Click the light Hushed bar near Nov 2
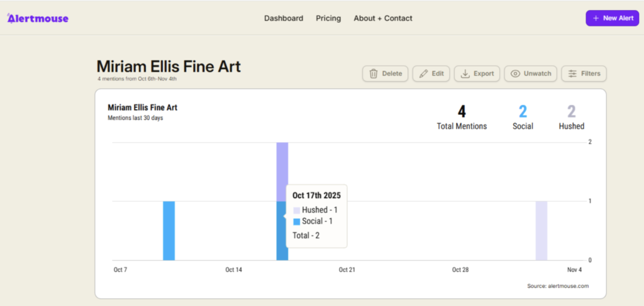This screenshot has height=306, width=644. pyautogui.click(x=541, y=231)
